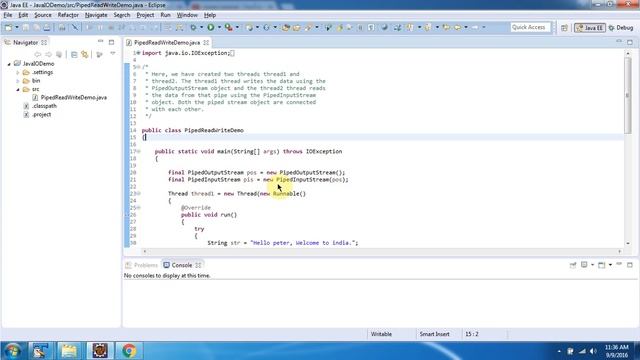640x360 pixels.
Task: Click the Pin Console icon
Action: pyautogui.click(x=573, y=265)
